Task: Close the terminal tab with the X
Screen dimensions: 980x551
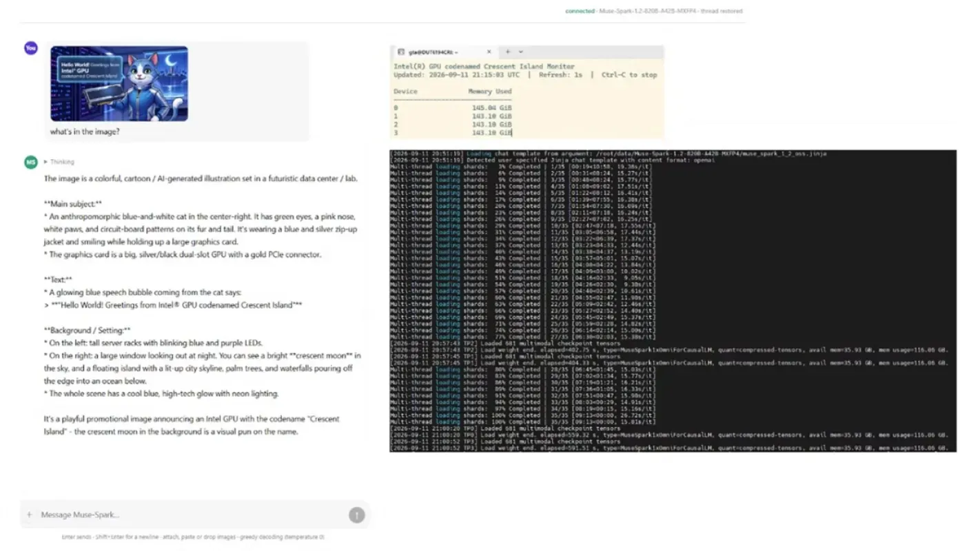Action: tap(489, 52)
